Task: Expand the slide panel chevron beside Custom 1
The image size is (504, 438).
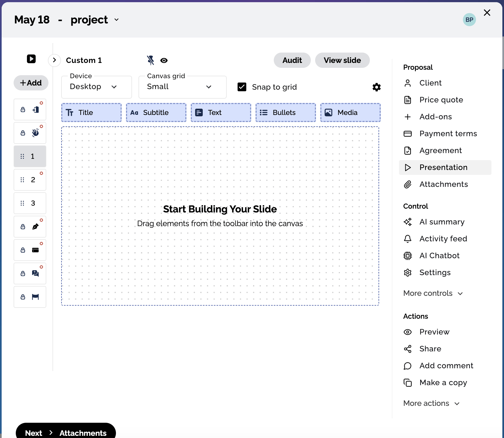Action: (54, 60)
